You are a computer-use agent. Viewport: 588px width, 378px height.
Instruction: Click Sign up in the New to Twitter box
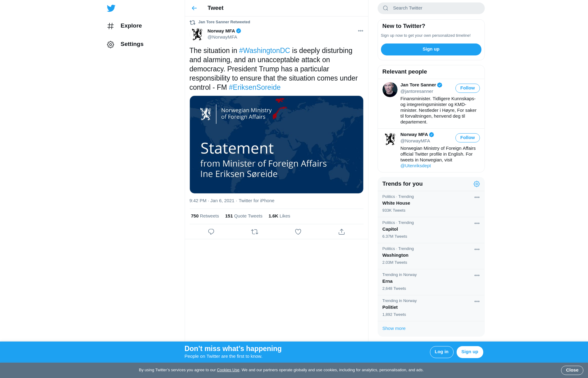(x=431, y=49)
